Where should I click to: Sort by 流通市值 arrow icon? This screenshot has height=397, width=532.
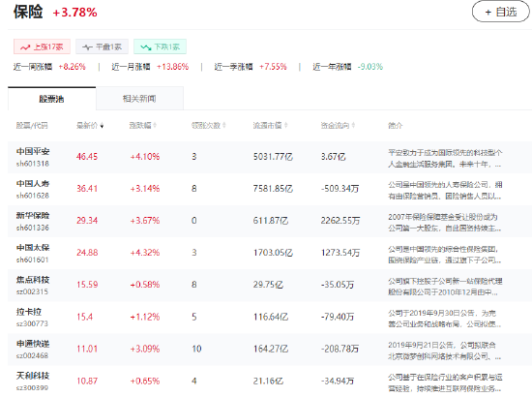click(x=286, y=125)
